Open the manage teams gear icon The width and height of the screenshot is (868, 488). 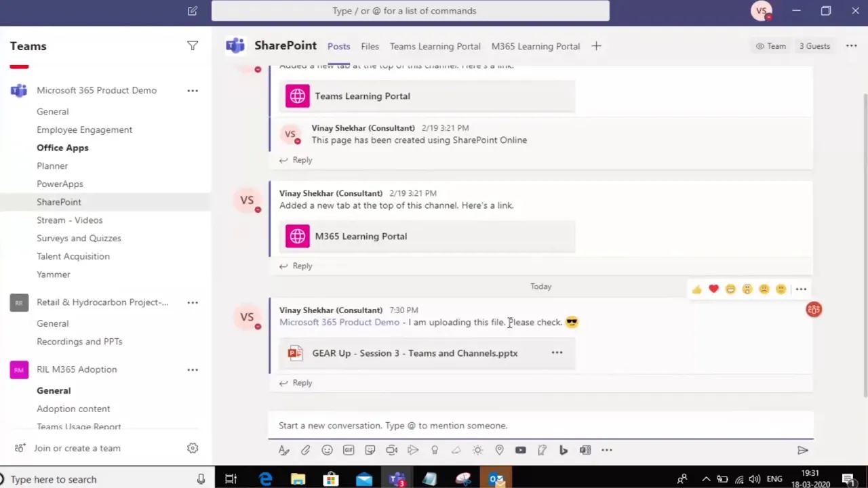[193, 448]
